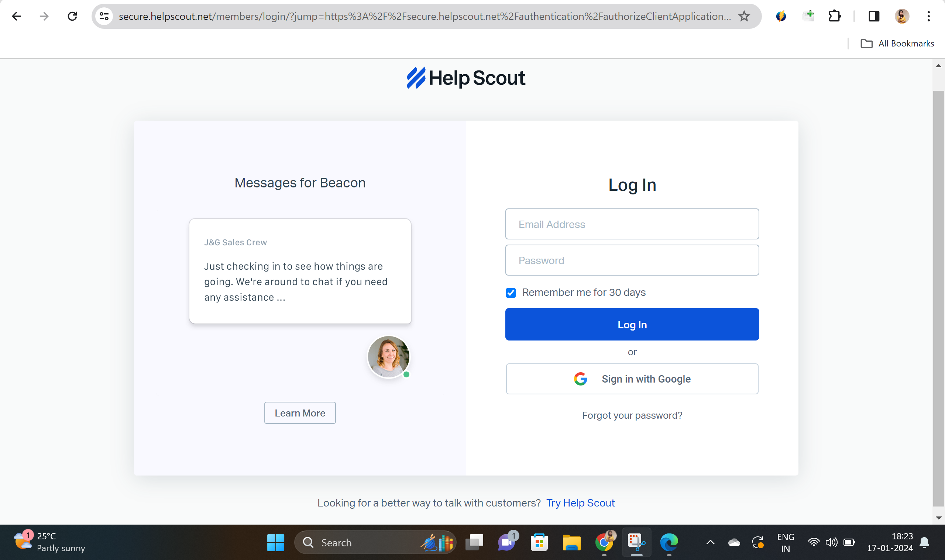Click the taskbar Search box
The image size is (945, 560).
pos(375,543)
